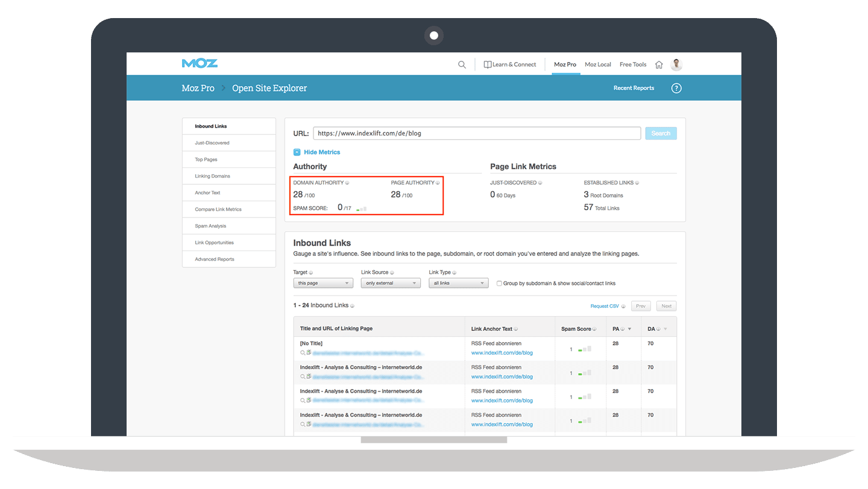Open Link Type dropdown showing all links
The image size is (868, 489).
[x=459, y=283]
